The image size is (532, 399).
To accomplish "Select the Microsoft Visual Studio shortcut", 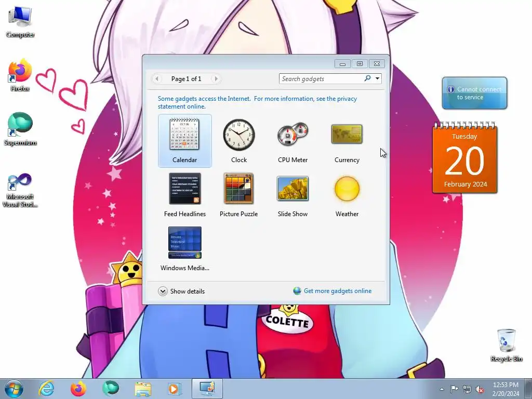I will click(20, 190).
